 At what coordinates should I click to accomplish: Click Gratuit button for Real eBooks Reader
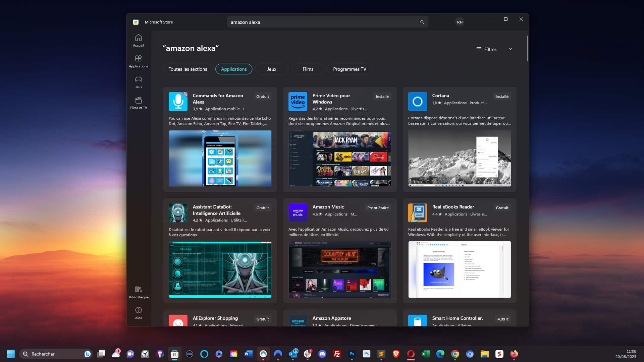tap(502, 208)
